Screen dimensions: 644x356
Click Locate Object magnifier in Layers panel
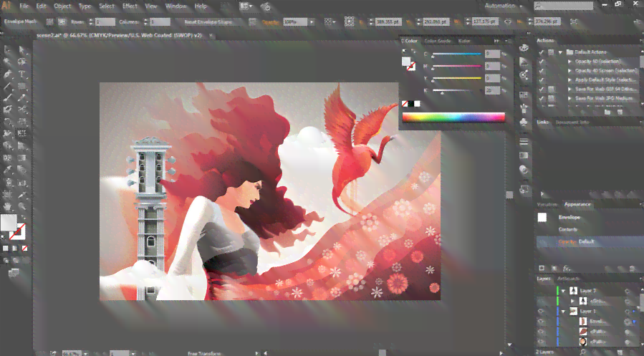pyautogui.click(x=583, y=352)
